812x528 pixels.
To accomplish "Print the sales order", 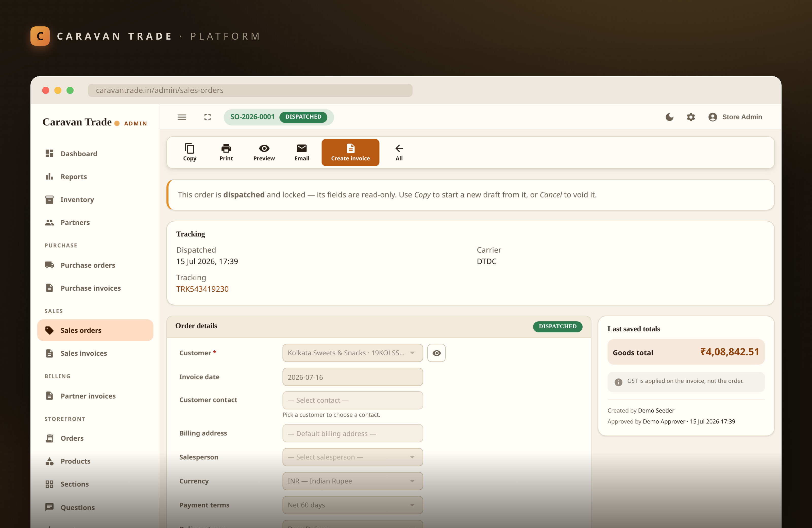I will pyautogui.click(x=226, y=152).
